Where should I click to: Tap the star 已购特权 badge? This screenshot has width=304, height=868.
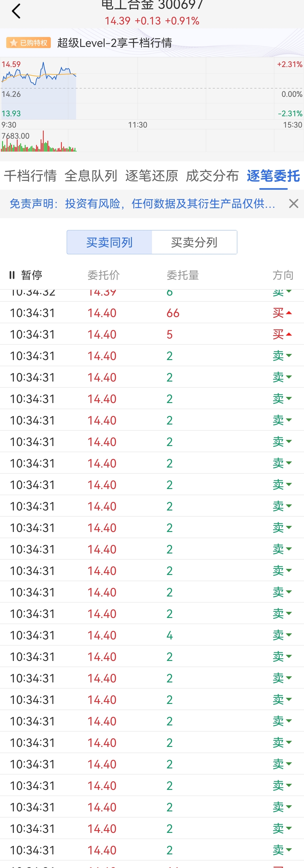point(29,43)
